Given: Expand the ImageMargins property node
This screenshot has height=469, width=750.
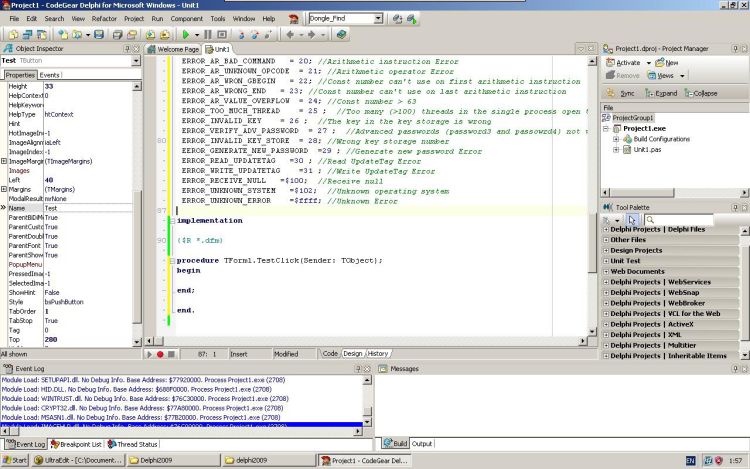Looking at the screenshot, I should point(4,161).
